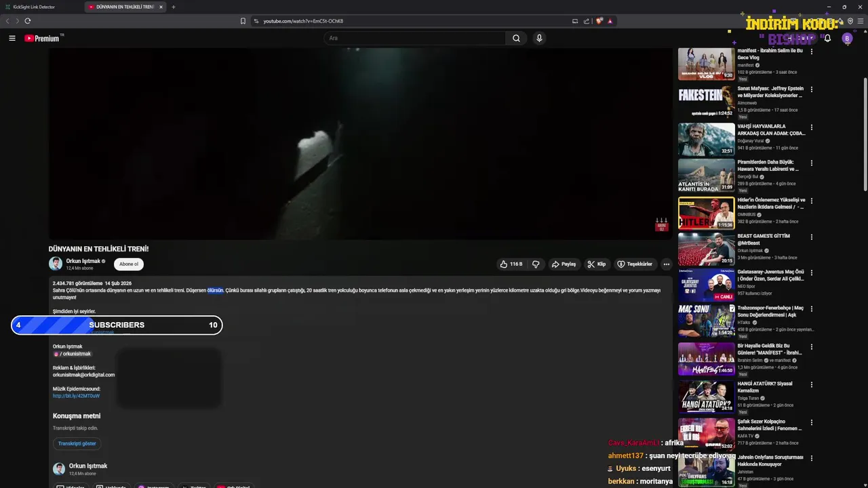
Task: Go to YouTube Premium home logo
Action: coord(43,39)
